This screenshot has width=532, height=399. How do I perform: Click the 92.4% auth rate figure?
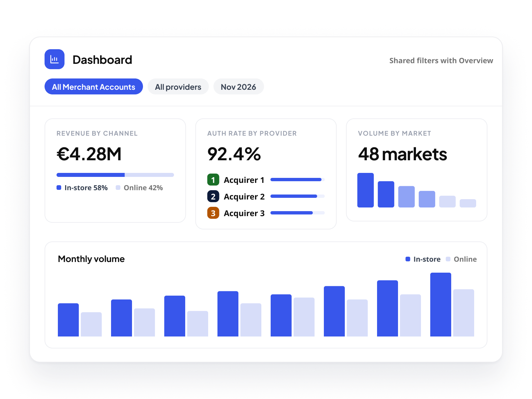click(x=234, y=154)
